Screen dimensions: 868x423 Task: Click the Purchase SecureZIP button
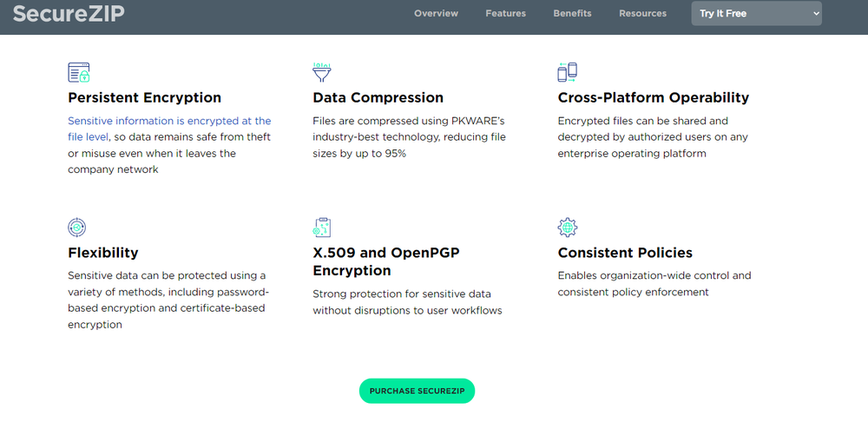tap(417, 391)
